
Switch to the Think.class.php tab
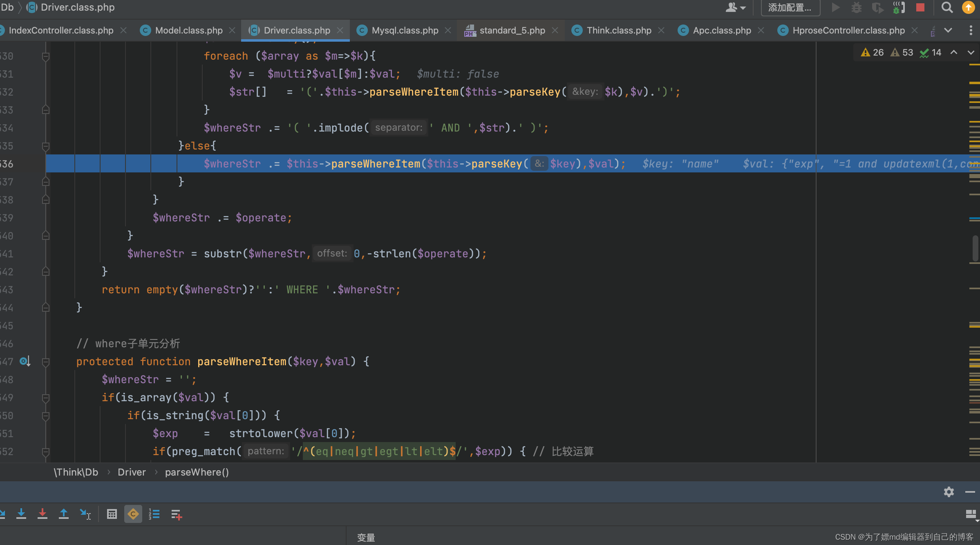point(619,31)
